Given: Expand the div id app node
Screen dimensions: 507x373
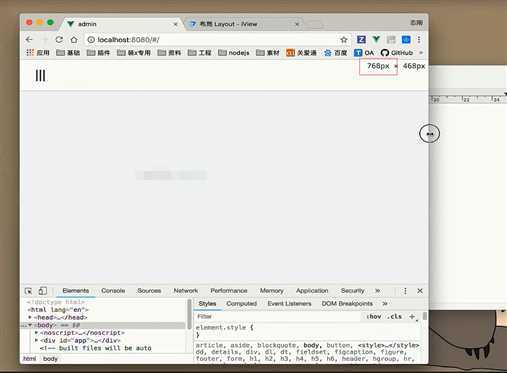Looking at the screenshot, I should pos(37,340).
